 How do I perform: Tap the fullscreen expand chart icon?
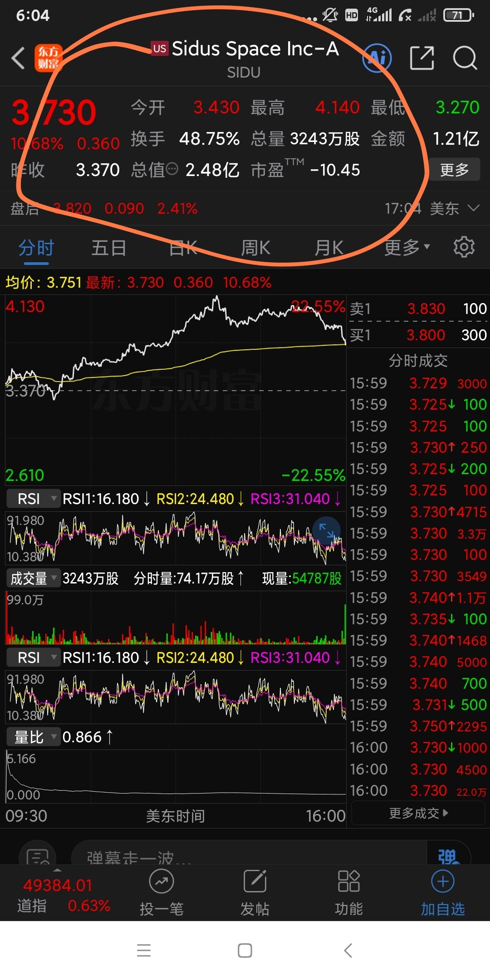(327, 530)
